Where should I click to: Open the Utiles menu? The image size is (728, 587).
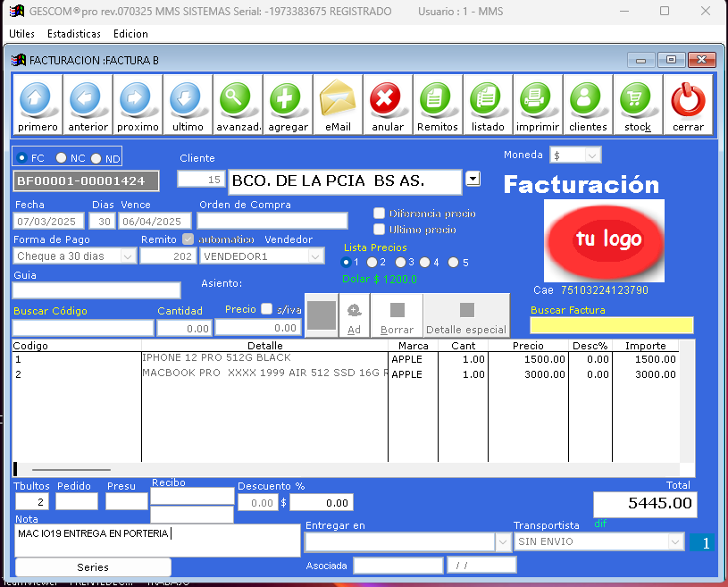[21, 34]
